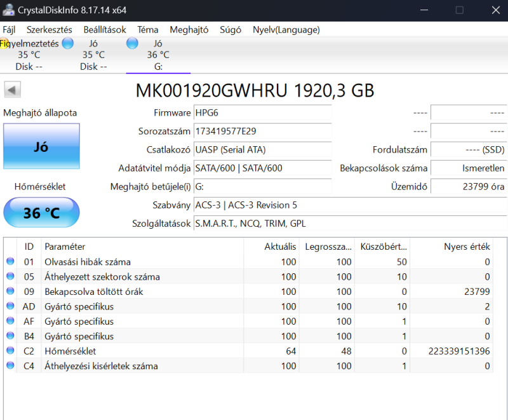The height and width of the screenshot is (420, 508).
Task: Click status dot for row C4
Action: [10, 365]
